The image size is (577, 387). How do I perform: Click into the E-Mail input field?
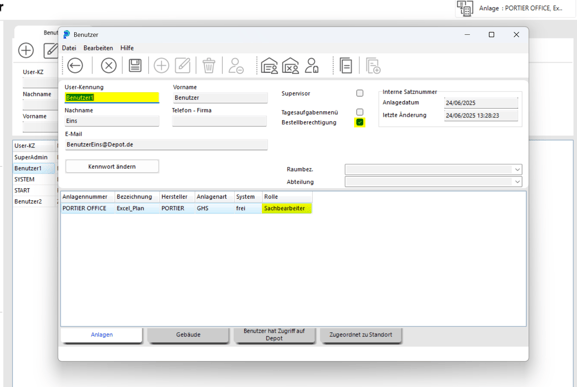[x=166, y=145]
